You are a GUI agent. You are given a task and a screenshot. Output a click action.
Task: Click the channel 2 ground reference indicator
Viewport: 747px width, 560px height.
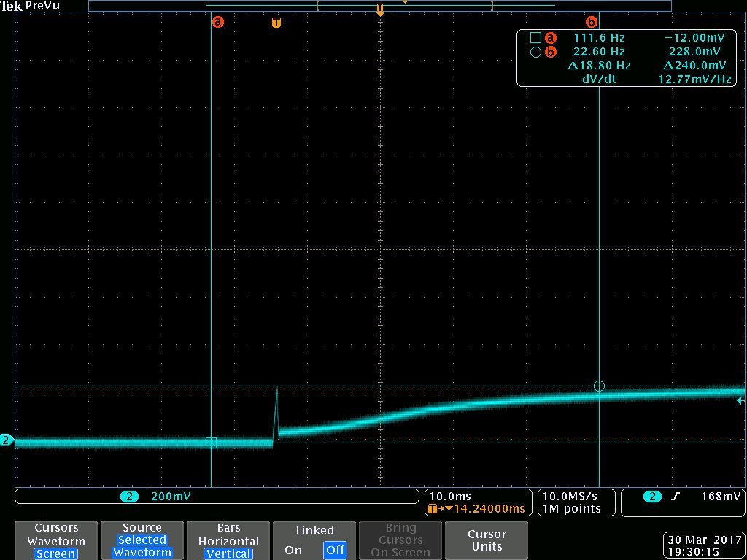(x=6, y=440)
